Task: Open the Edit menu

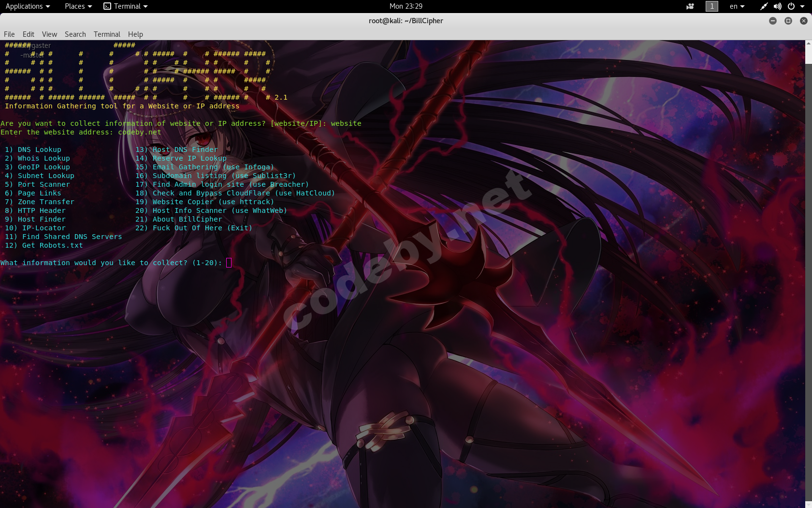Action: click(x=29, y=34)
